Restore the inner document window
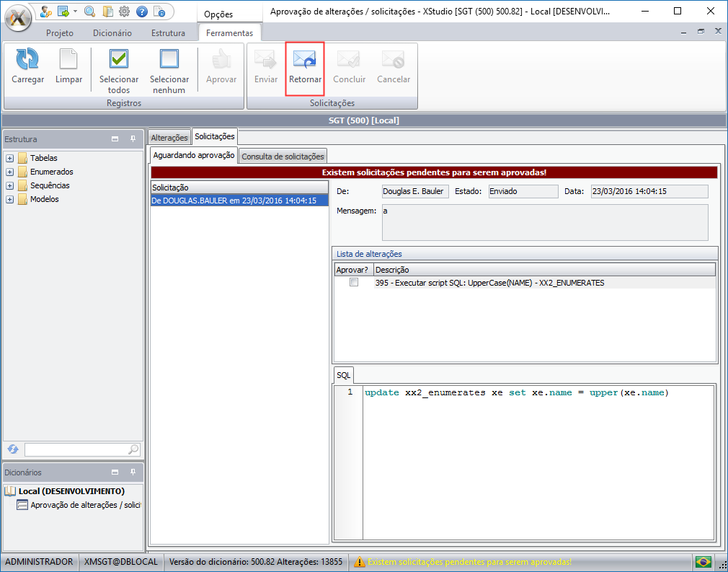728x572 pixels. 701,32
